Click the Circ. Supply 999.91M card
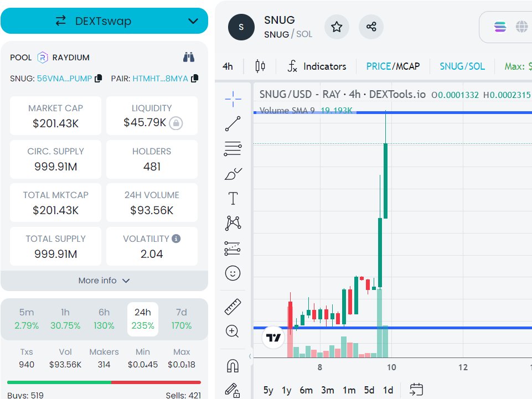This screenshot has height=399, width=532. coord(56,159)
